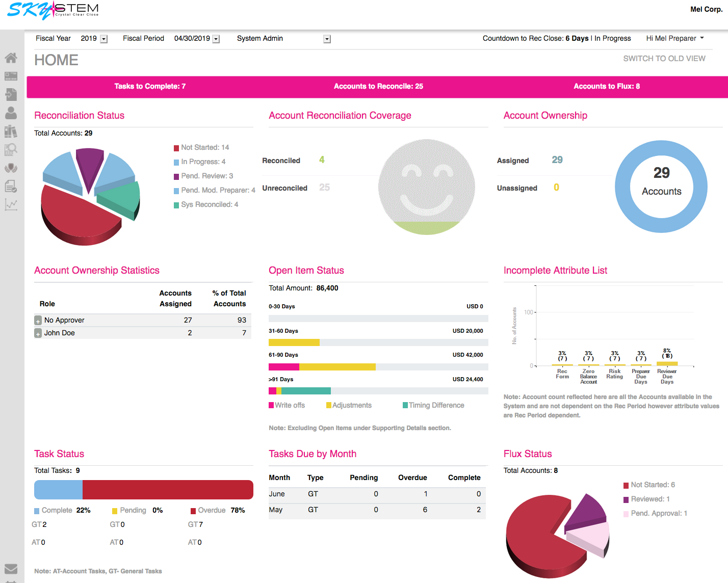Expand the John Doe row
This screenshot has height=583, width=728.
[x=38, y=333]
